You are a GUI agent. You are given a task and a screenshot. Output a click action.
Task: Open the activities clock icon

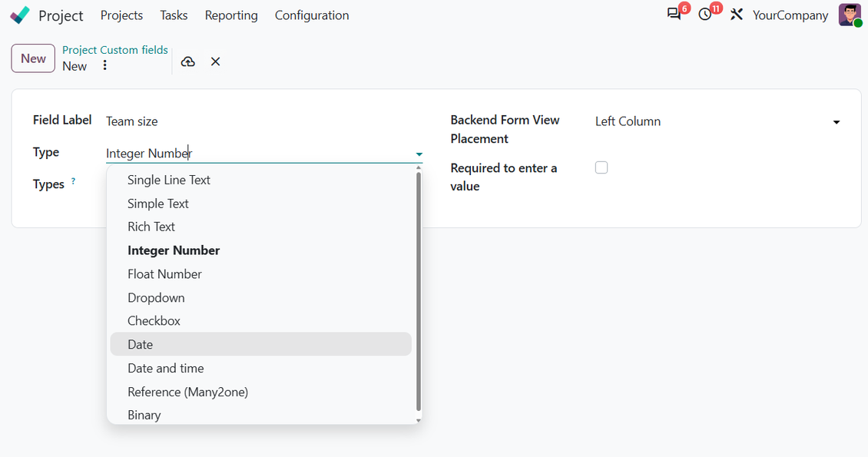(x=704, y=15)
